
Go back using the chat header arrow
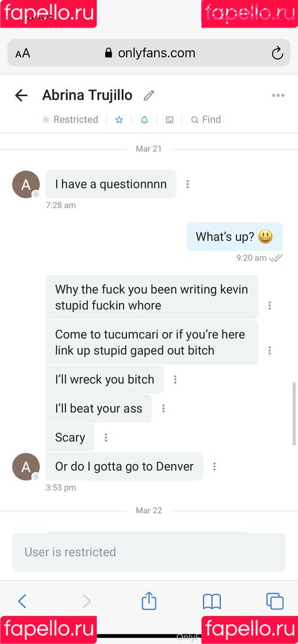21,95
